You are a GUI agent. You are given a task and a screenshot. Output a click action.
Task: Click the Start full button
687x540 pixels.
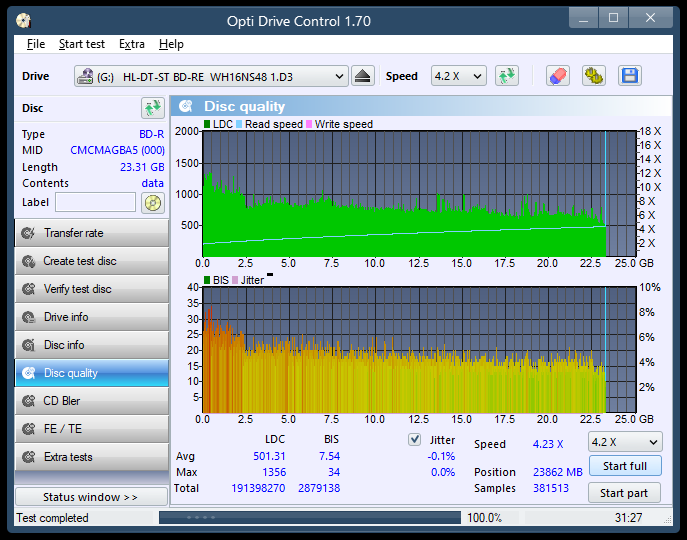625,466
